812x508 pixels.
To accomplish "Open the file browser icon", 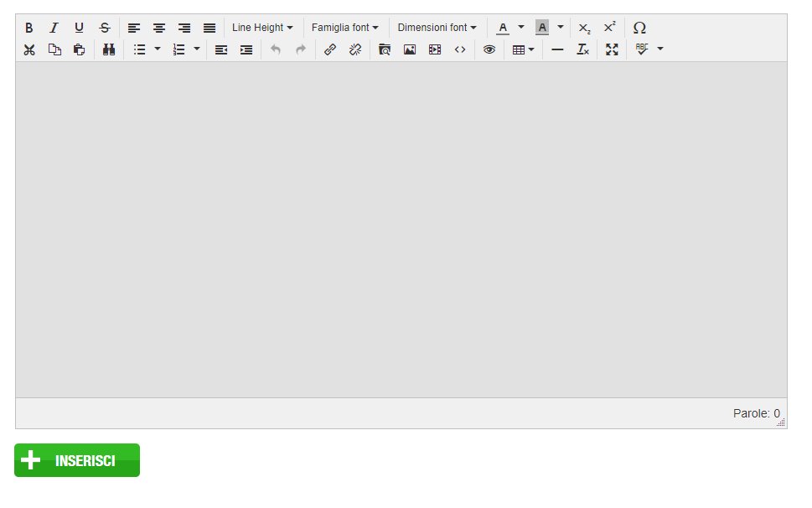I will 385,49.
